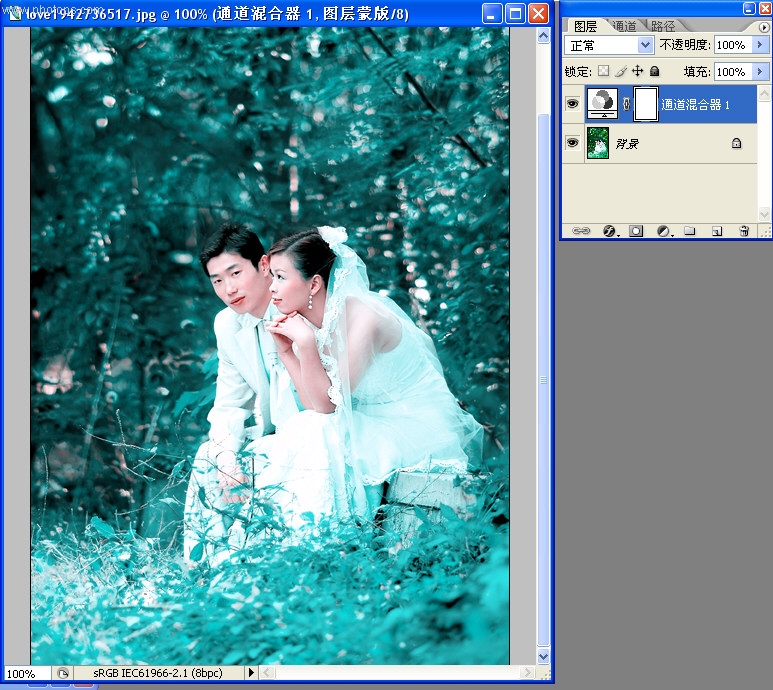Select the layer mask thumbnail

pos(645,104)
